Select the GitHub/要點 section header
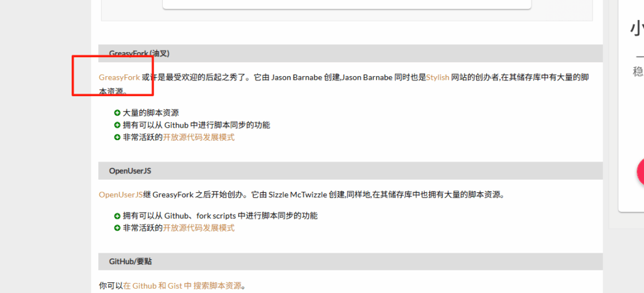This screenshot has width=644, height=293. pos(130,262)
